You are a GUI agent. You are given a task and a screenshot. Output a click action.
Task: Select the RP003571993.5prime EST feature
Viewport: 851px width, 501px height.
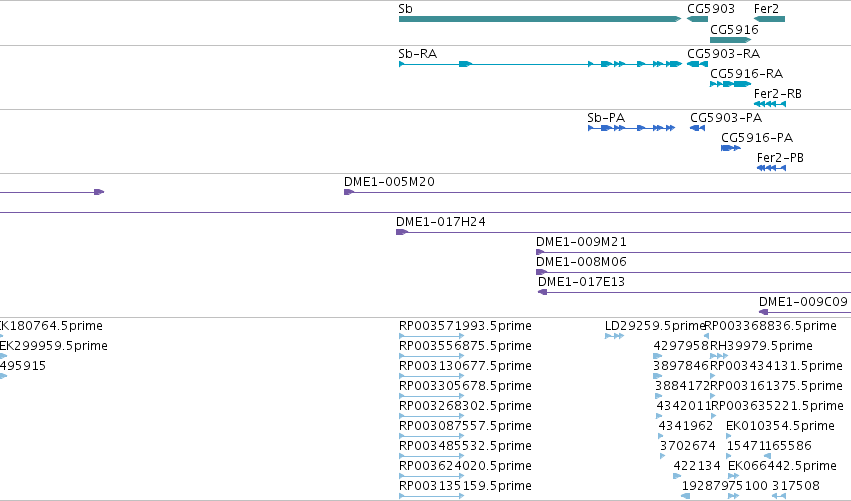pos(431,336)
